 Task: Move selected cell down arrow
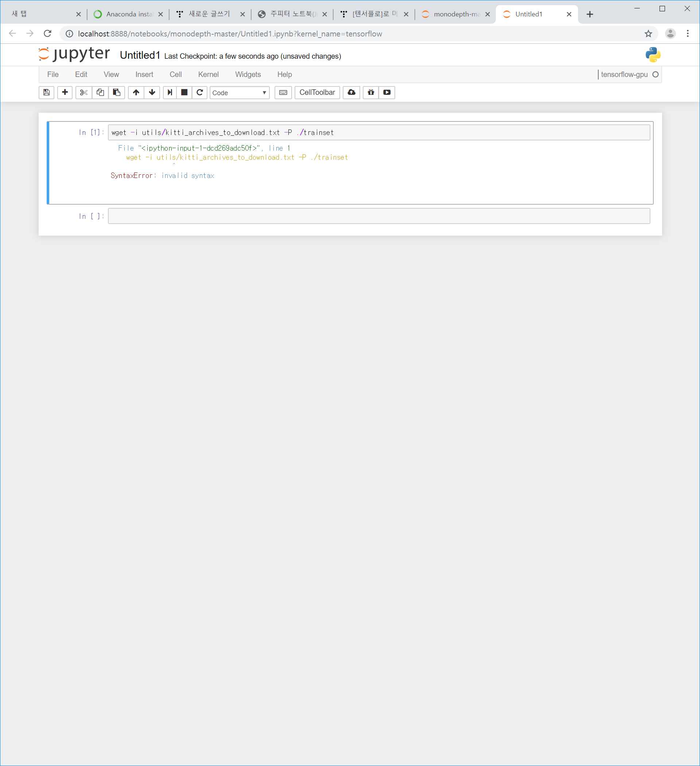click(x=152, y=92)
